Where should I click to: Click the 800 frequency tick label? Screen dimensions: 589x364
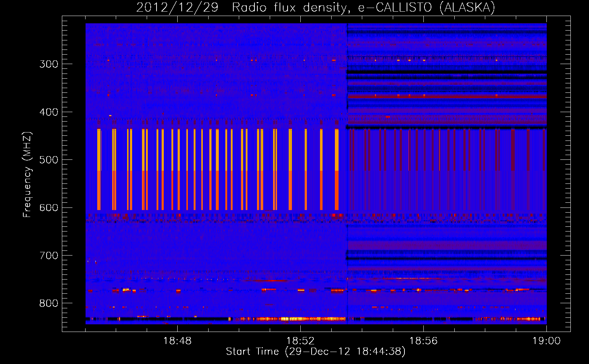[x=49, y=304]
